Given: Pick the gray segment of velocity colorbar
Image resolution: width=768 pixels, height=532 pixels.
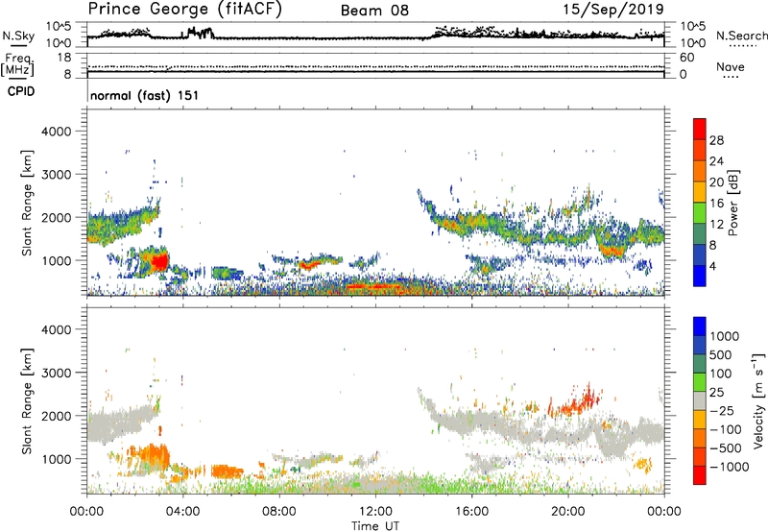Looking at the screenshot, I should (x=700, y=400).
